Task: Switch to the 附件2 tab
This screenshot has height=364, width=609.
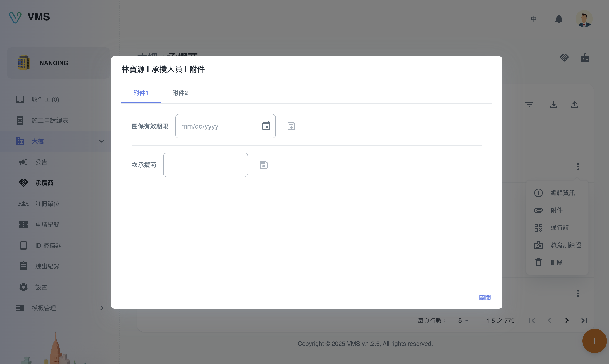Action: click(x=180, y=93)
